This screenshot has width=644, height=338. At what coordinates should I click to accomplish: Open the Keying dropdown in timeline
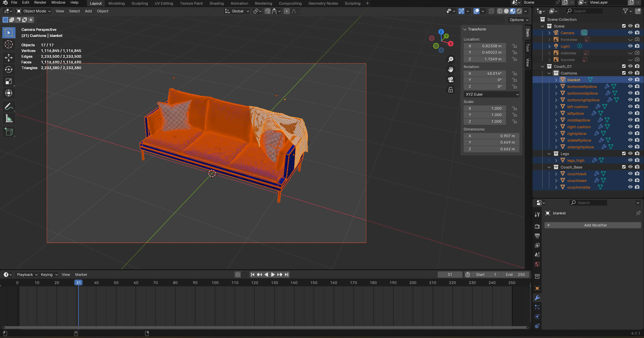(x=49, y=275)
